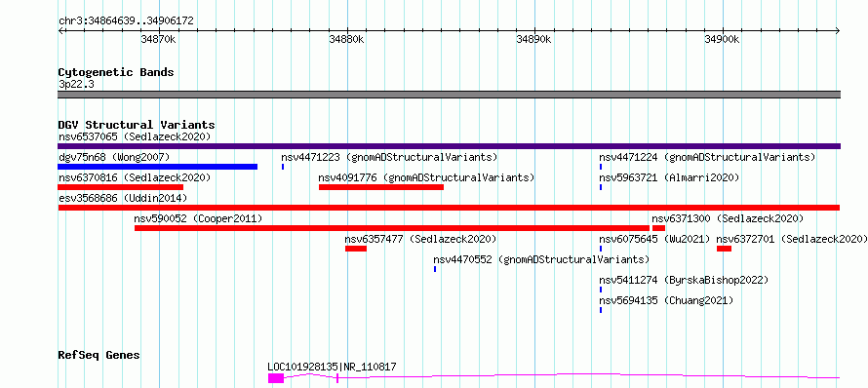Click the nsv5694135 blue marker
The width and height of the screenshot is (868, 388).
pos(601,310)
